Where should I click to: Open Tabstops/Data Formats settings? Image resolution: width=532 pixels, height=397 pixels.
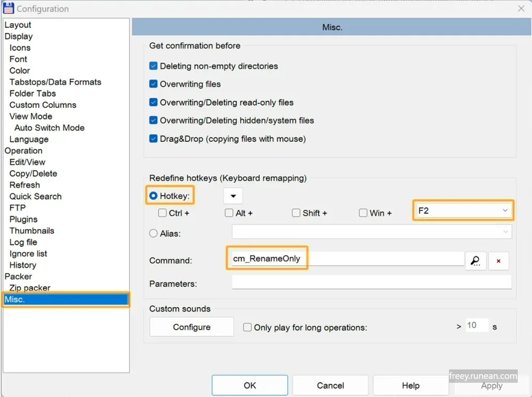55,82
